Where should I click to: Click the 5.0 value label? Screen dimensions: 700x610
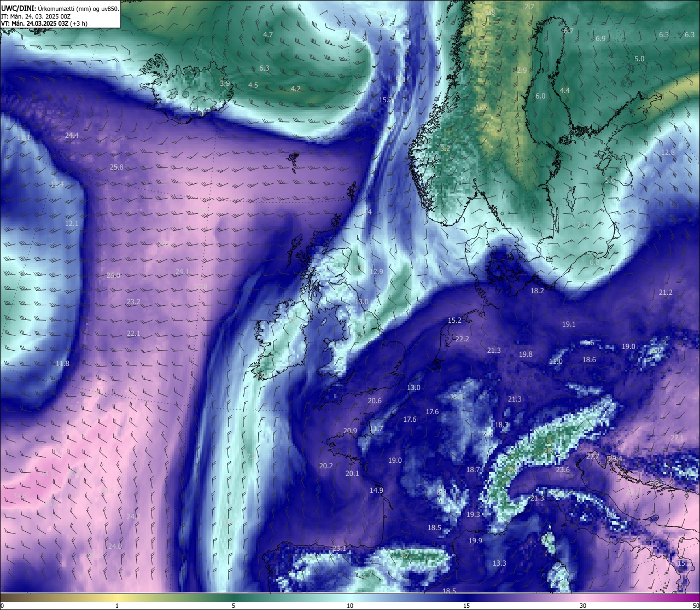639,59
